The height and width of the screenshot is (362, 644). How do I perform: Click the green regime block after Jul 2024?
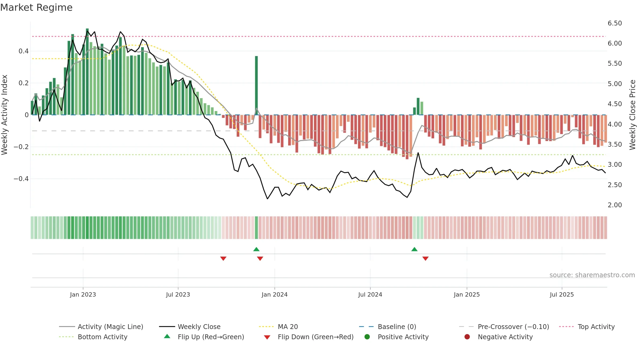[418, 228]
